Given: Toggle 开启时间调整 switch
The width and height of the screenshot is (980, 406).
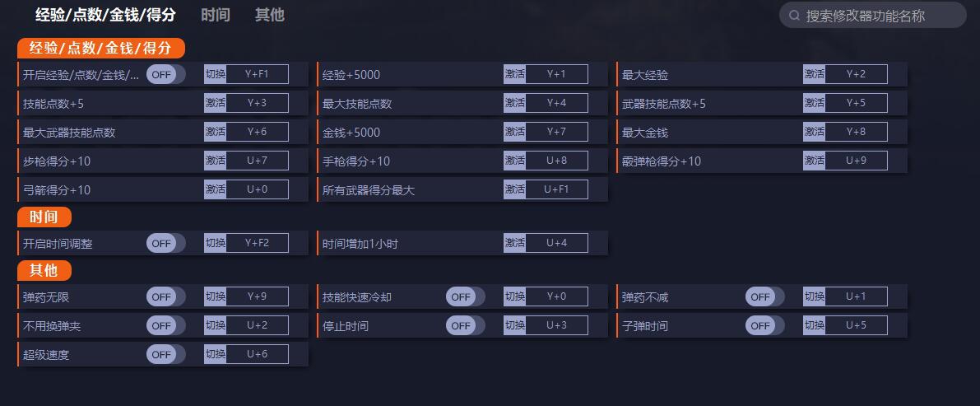Looking at the screenshot, I should point(165,244).
